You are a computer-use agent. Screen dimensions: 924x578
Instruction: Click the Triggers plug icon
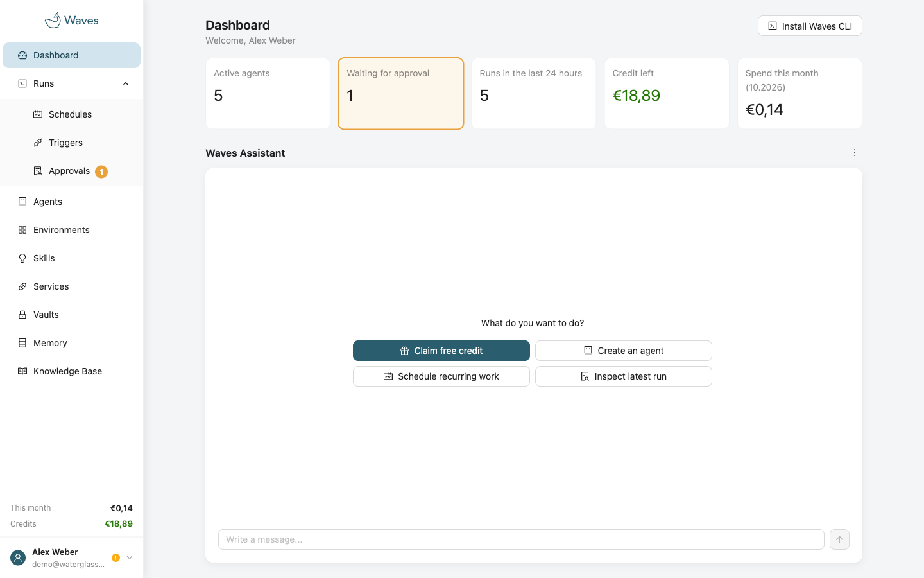pos(38,143)
